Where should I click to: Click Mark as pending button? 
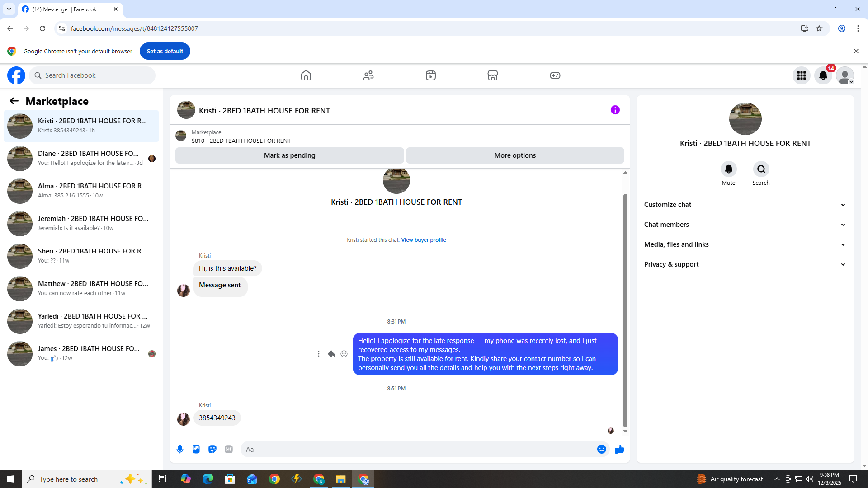click(x=290, y=155)
